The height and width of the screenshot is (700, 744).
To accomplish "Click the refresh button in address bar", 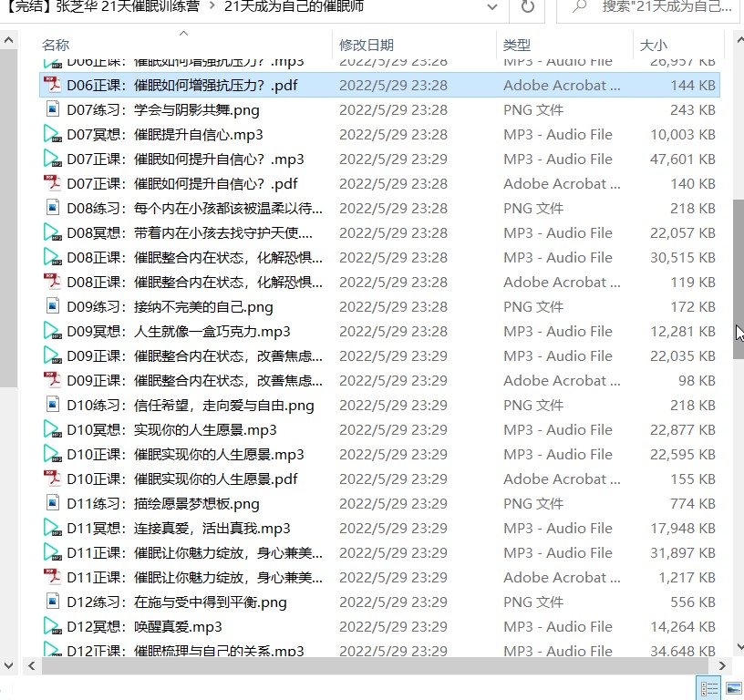I will pos(527,7).
